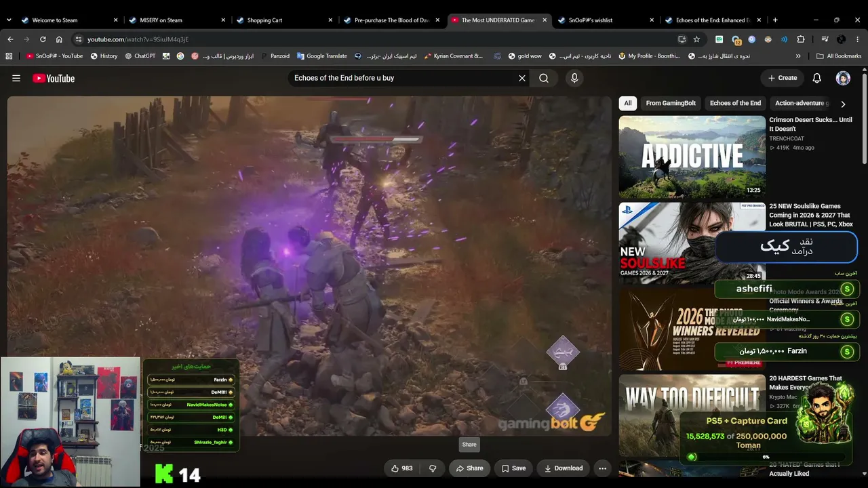Open the WAY TOO DIFFICULT video thumbnail

pos(692,415)
